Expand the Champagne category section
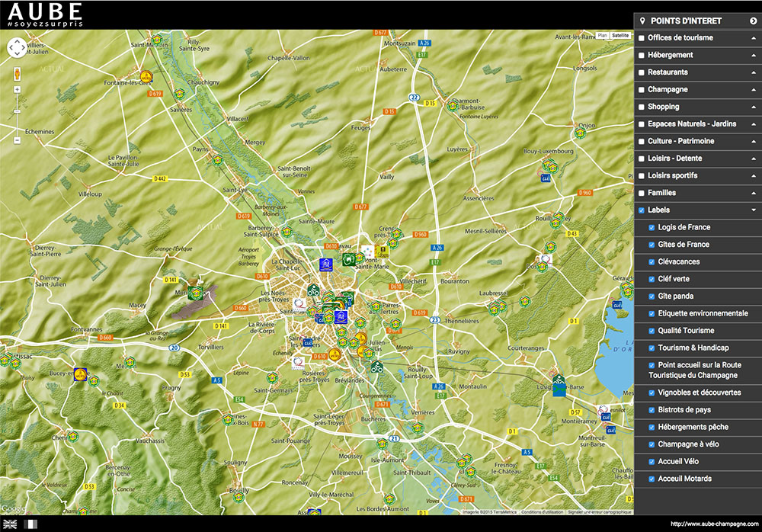 pyautogui.click(x=753, y=89)
